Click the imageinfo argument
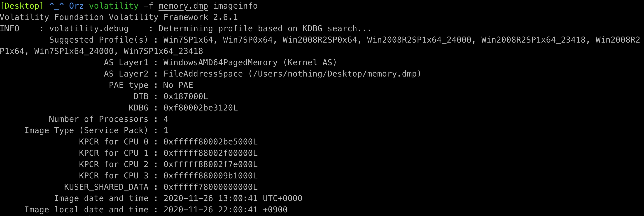The image size is (644, 216). pyautogui.click(x=236, y=6)
